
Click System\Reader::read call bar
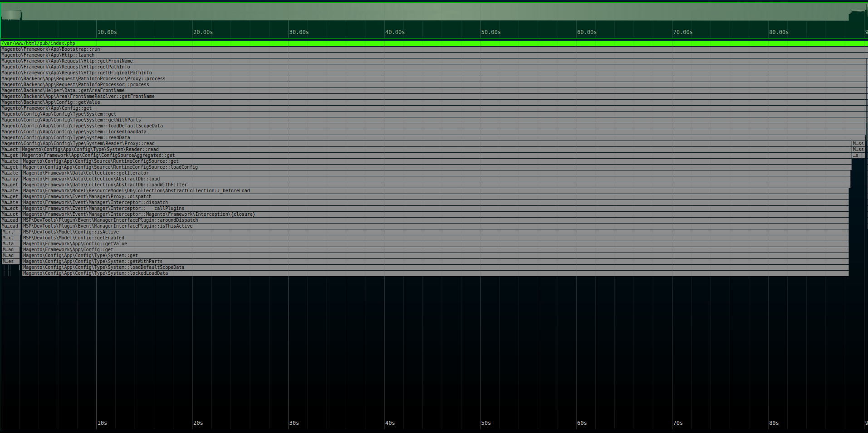coord(436,150)
